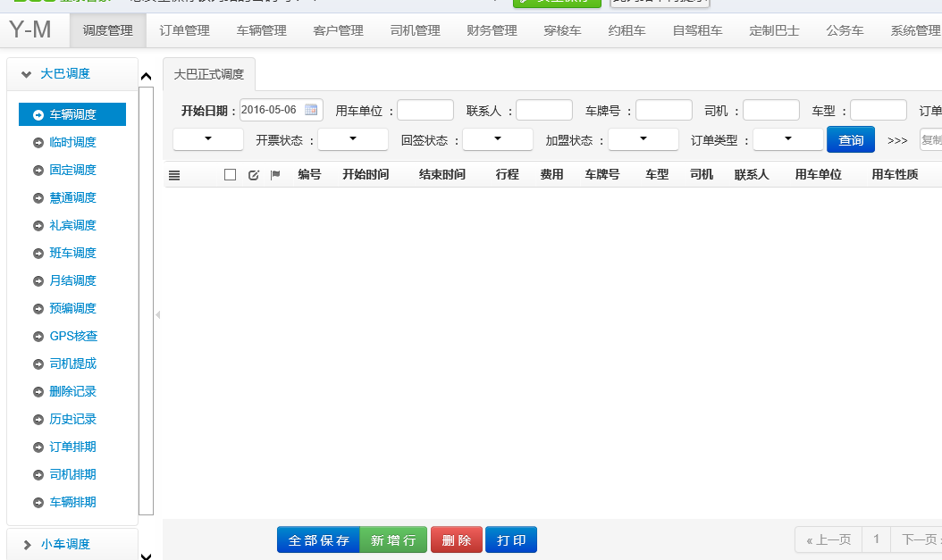The image size is (942, 560).
Task: Click the red 删除 button
Action: 456,540
